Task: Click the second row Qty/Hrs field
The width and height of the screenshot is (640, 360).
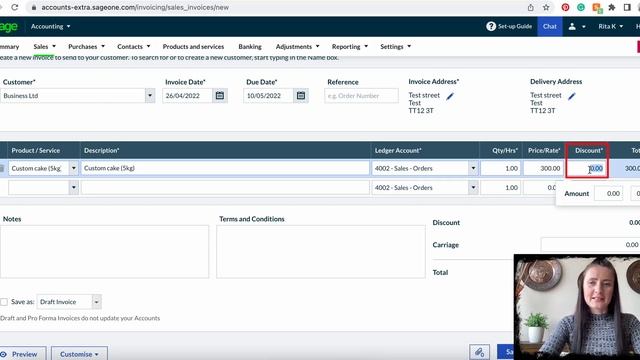Action: click(500, 188)
